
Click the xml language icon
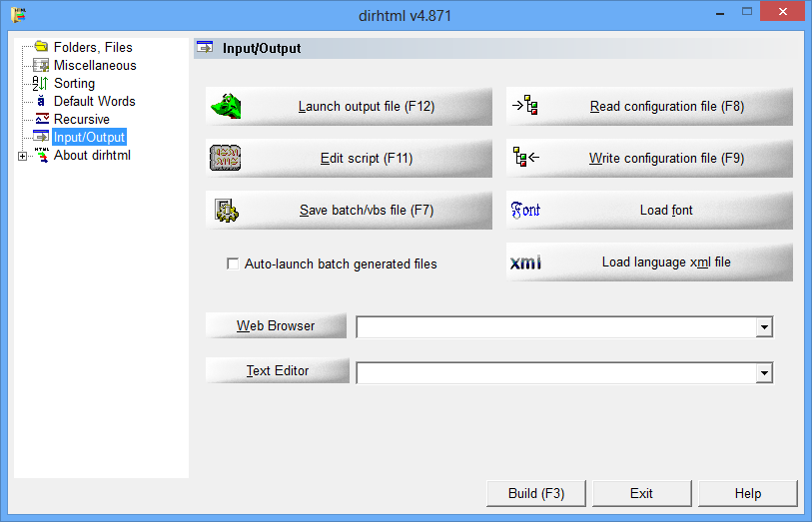(x=525, y=262)
